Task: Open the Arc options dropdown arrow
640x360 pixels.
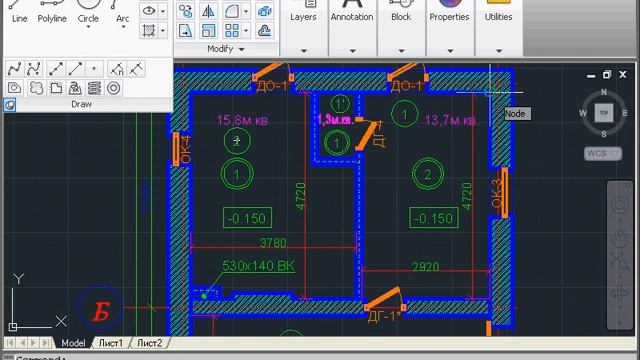Action: coord(123,27)
